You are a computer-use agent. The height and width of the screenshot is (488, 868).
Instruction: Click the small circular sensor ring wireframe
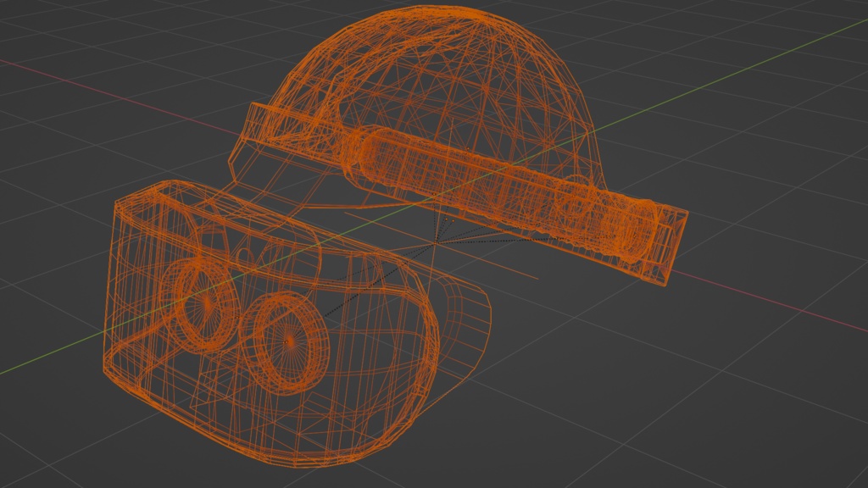(x=246, y=254)
